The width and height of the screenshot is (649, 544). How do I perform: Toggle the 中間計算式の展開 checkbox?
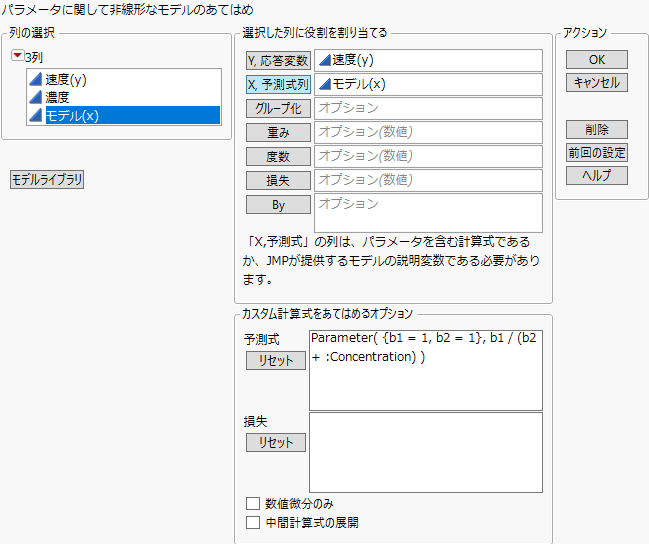(252, 522)
